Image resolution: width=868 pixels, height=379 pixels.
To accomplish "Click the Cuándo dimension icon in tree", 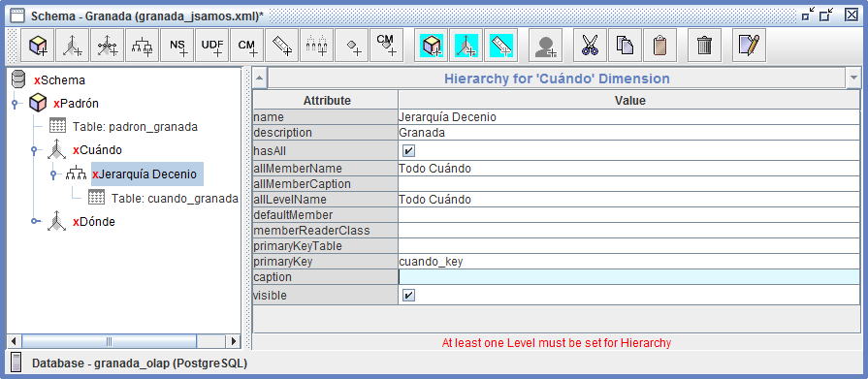I will pyautogui.click(x=57, y=150).
